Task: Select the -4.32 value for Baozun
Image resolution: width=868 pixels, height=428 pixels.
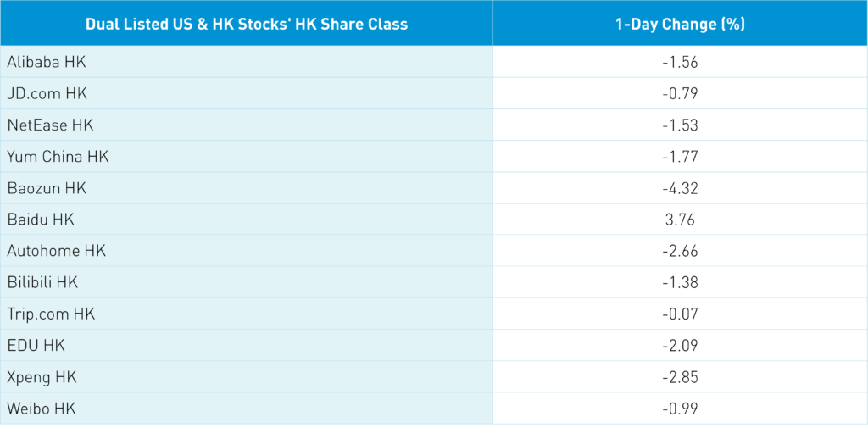Action: (680, 188)
